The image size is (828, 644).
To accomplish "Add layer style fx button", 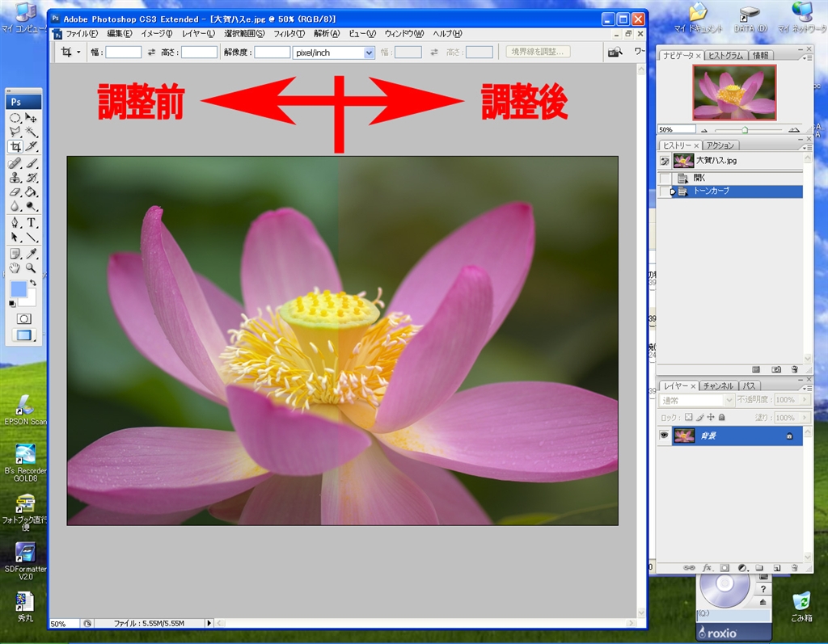I will tap(707, 568).
